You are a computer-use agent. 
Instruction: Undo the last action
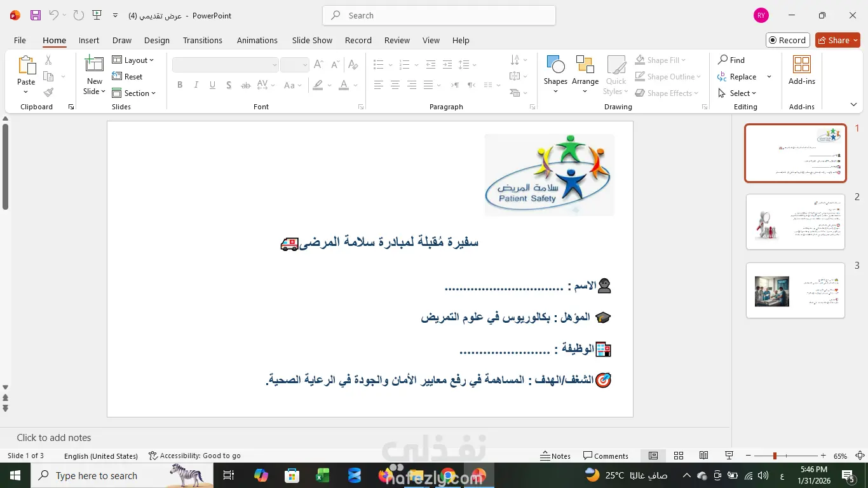pos(54,15)
